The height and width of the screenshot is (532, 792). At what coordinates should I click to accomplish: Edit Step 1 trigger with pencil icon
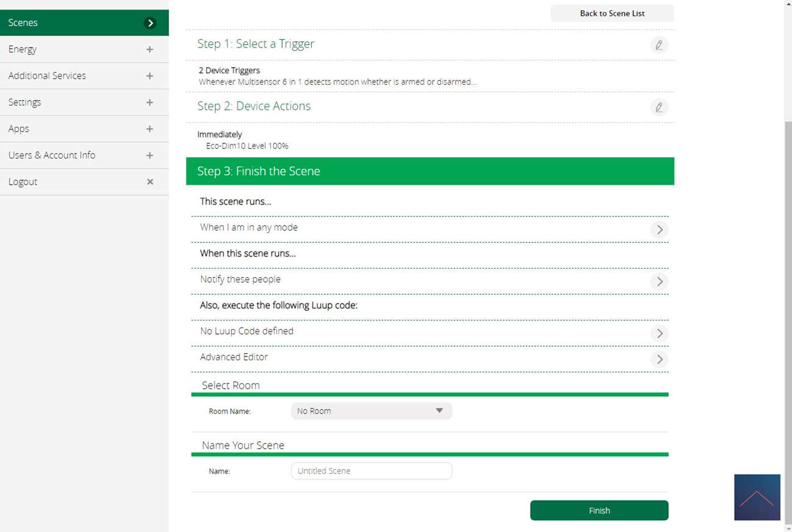pos(659,45)
